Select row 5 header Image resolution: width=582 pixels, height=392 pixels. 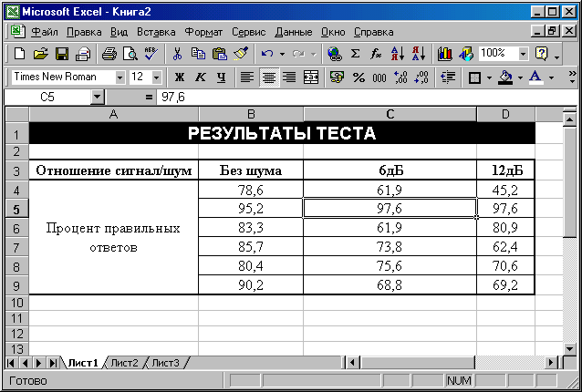click(x=16, y=209)
